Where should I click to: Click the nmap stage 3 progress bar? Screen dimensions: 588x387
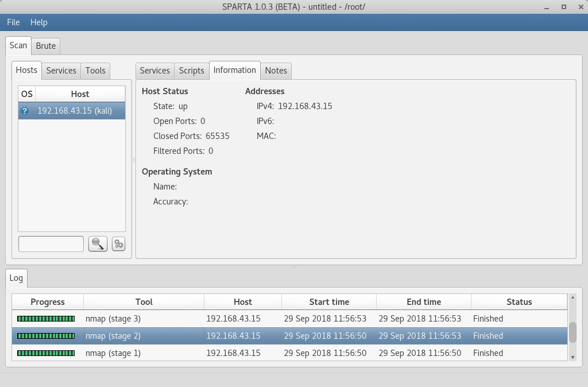(46, 319)
